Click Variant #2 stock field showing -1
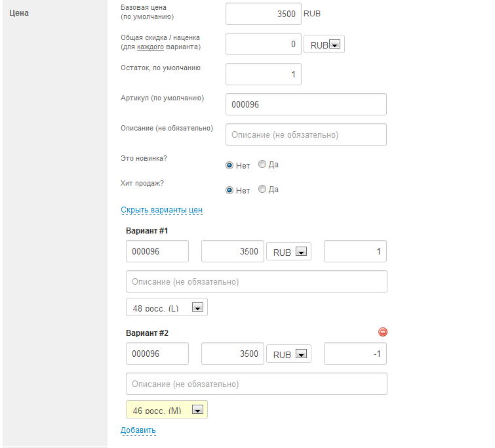Screen dimensions: 495x448 click(x=355, y=354)
